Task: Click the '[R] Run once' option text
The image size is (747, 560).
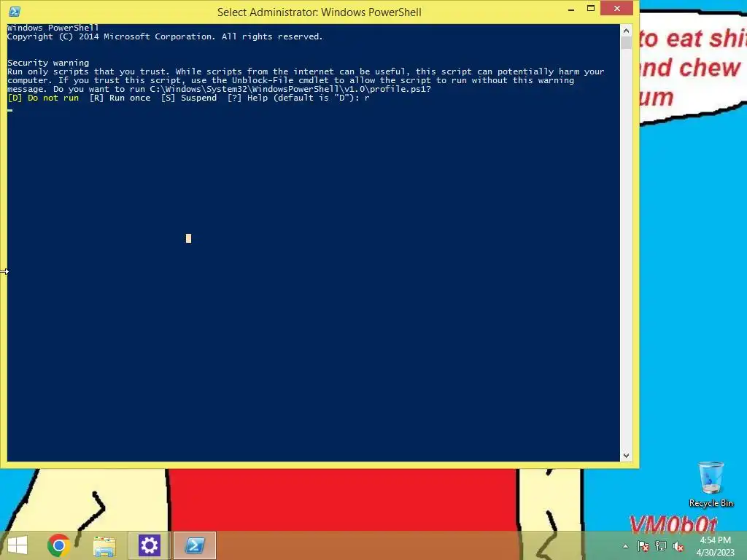Action: pyautogui.click(x=120, y=98)
